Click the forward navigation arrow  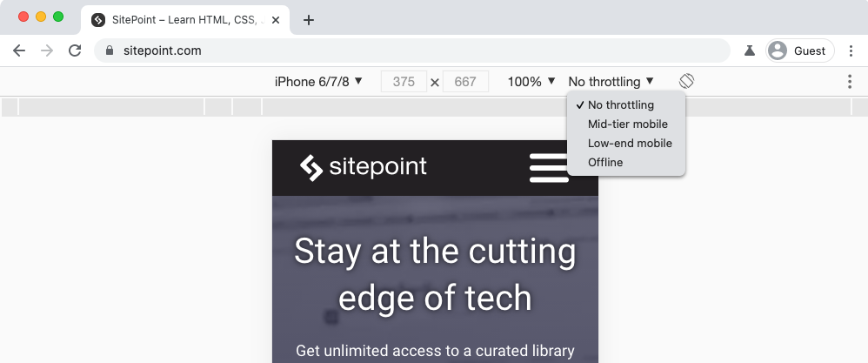coord(47,51)
